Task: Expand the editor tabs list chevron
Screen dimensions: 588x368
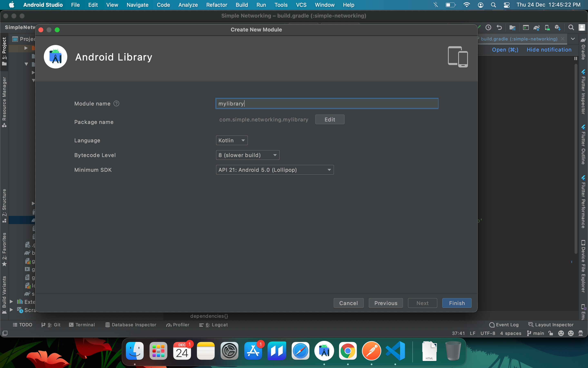Action: [573, 39]
